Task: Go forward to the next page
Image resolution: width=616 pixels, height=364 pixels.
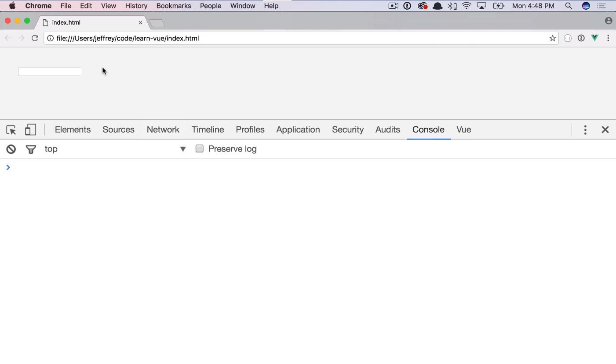Action: pos(21,38)
